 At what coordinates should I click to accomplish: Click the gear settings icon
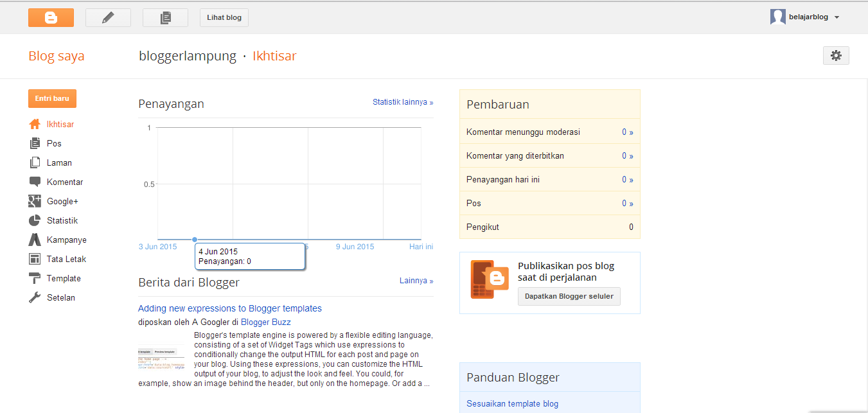click(x=836, y=56)
